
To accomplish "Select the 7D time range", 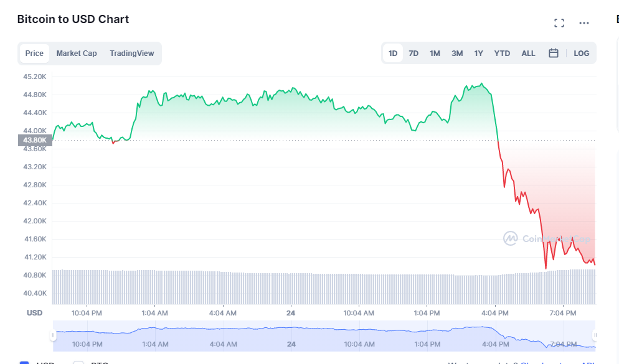I will coord(413,54).
